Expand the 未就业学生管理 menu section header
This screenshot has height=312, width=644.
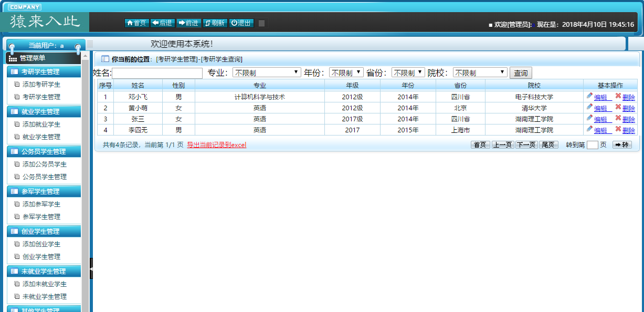tap(44, 271)
